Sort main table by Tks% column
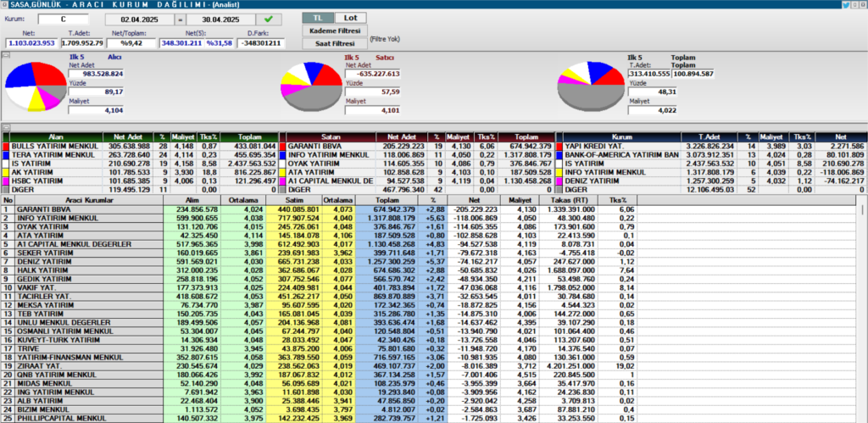Image resolution: width=868 pixels, height=423 pixels. tap(618, 200)
